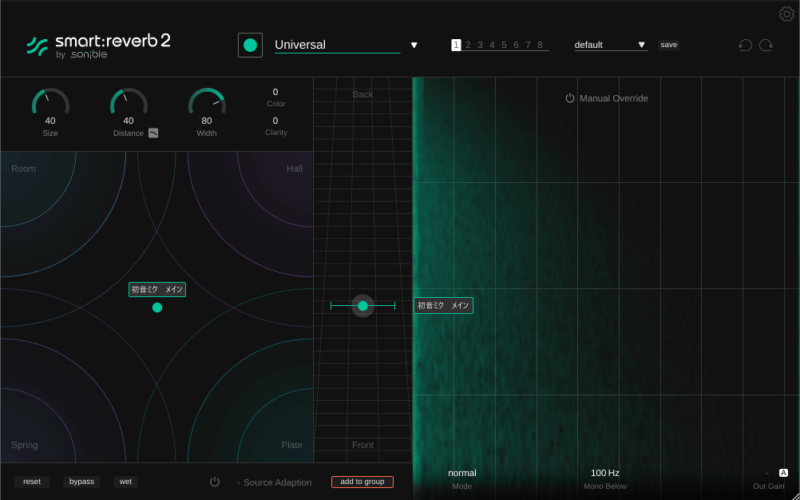Viewport: 800px width, 500px height.
Task: Click the normal Mode value
Action: pos(462,473)
